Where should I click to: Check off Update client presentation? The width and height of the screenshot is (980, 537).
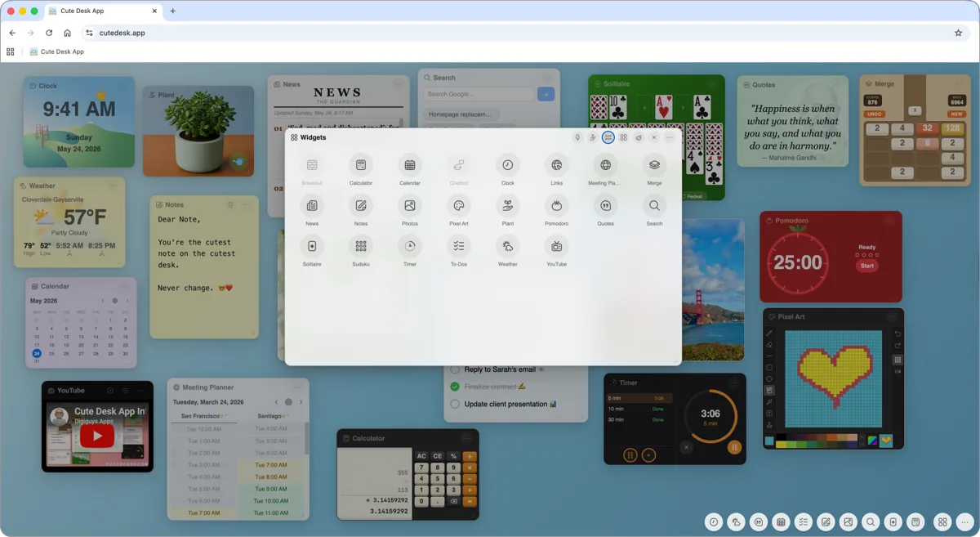click(x=455, y=404)
